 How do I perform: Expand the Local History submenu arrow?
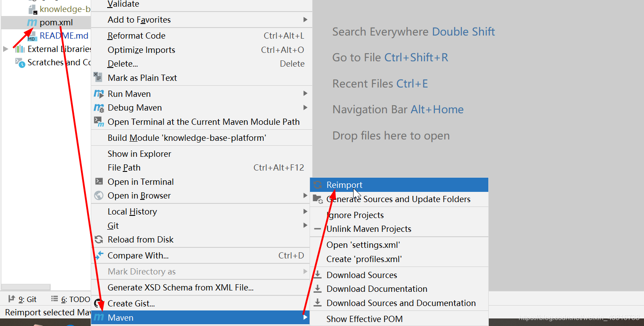[305, 211]
